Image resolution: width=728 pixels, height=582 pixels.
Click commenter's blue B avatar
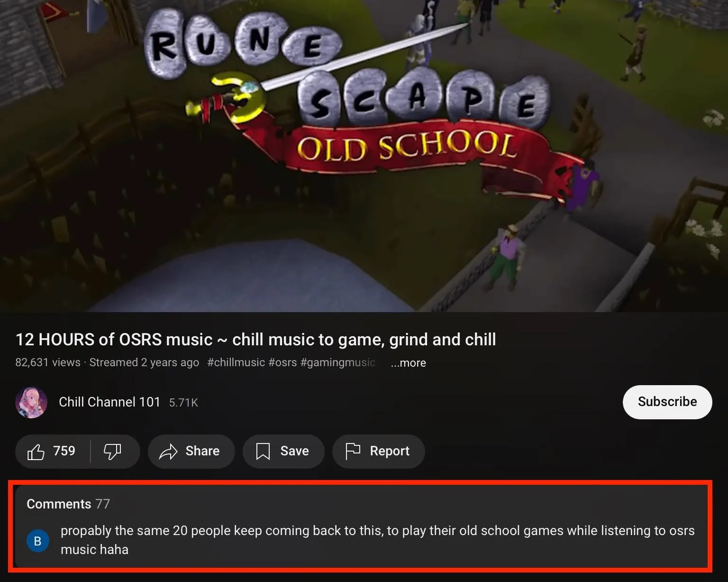click(38, 541)
